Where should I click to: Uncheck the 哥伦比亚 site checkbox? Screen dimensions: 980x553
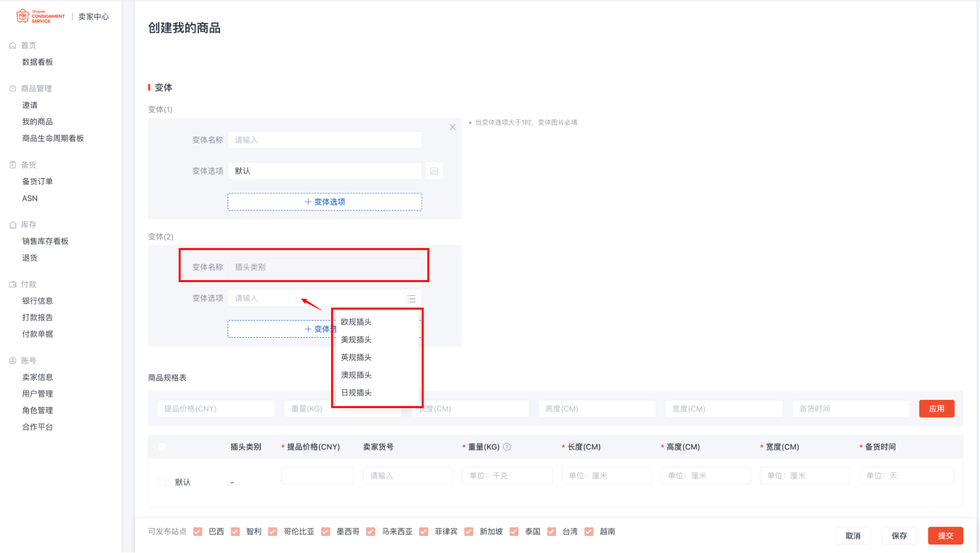(273, 532)
